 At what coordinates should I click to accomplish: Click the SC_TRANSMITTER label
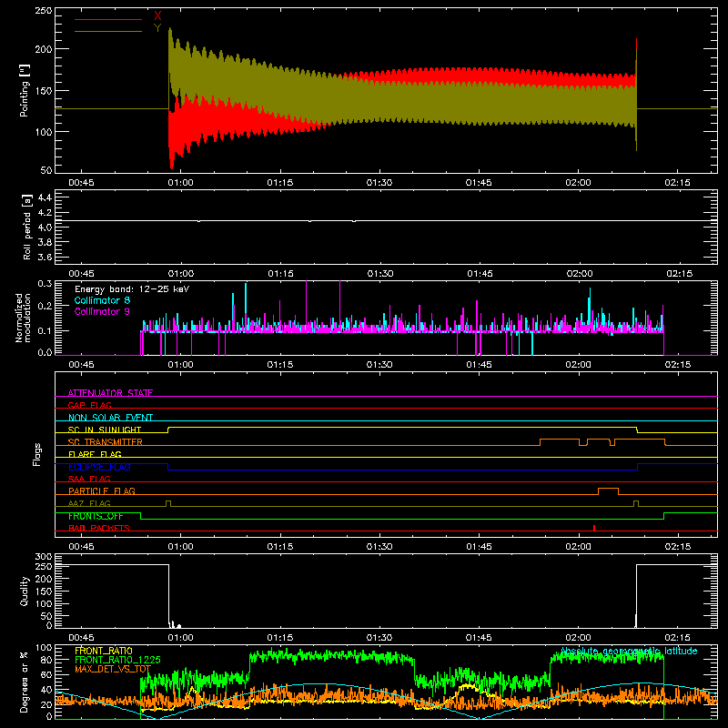tap(105, 442)
